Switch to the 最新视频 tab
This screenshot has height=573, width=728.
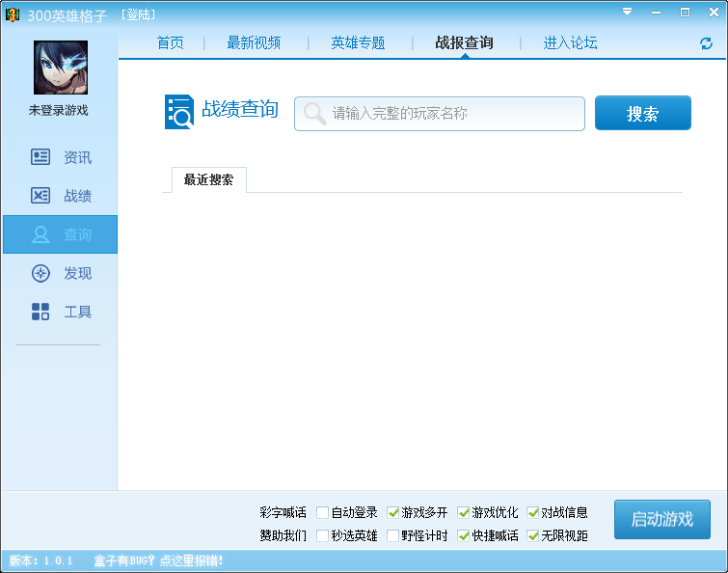pos(254,43)
